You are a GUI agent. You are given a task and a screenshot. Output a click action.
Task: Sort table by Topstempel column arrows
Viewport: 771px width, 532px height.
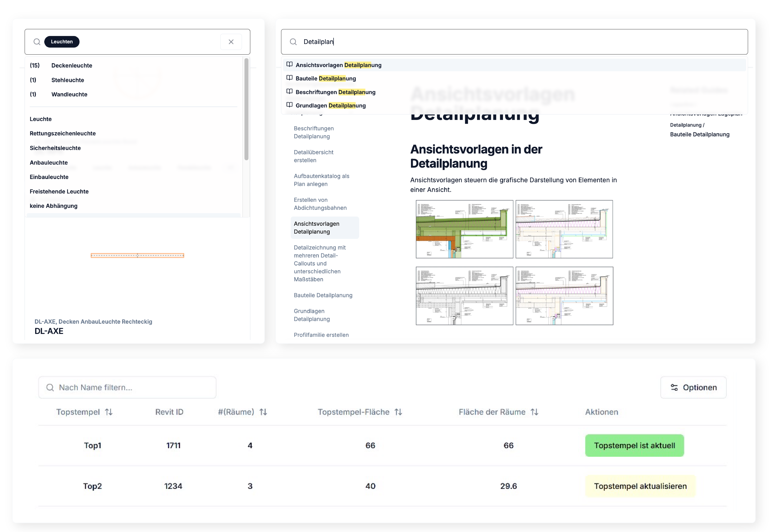tap(109, 412)
